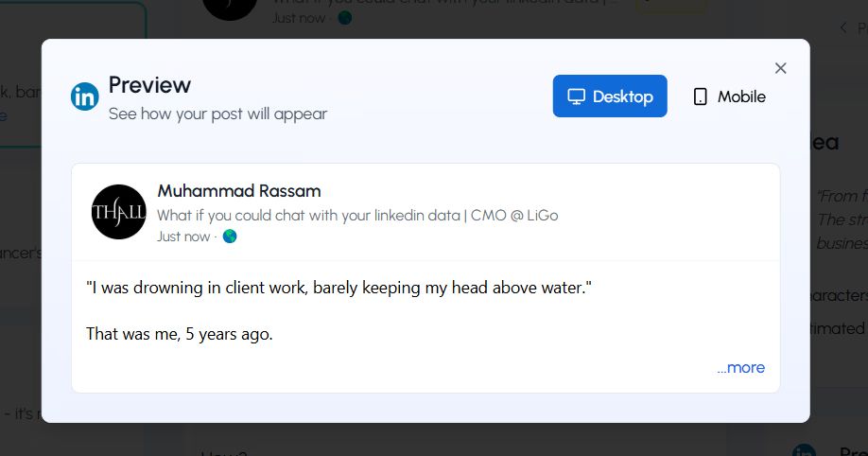Click the Just now timestamp in post

(183, 237)
